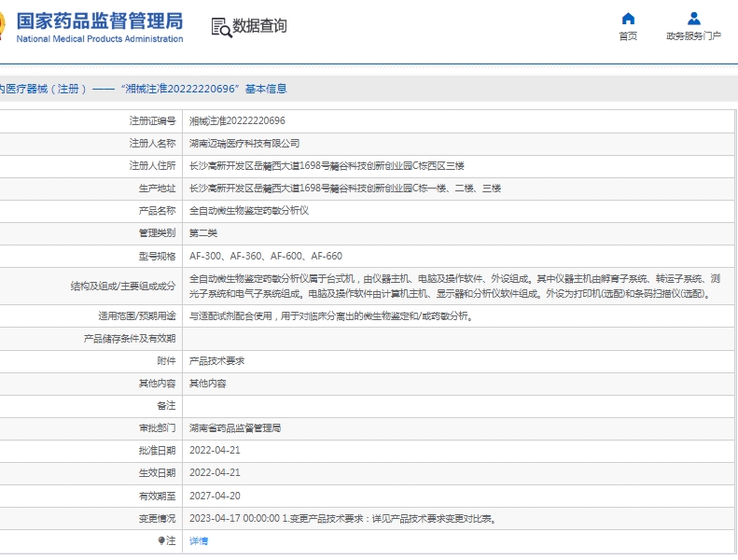Click the 政务服务门户 text label
This screenshot has width=738, height=560.
point(693,36)
